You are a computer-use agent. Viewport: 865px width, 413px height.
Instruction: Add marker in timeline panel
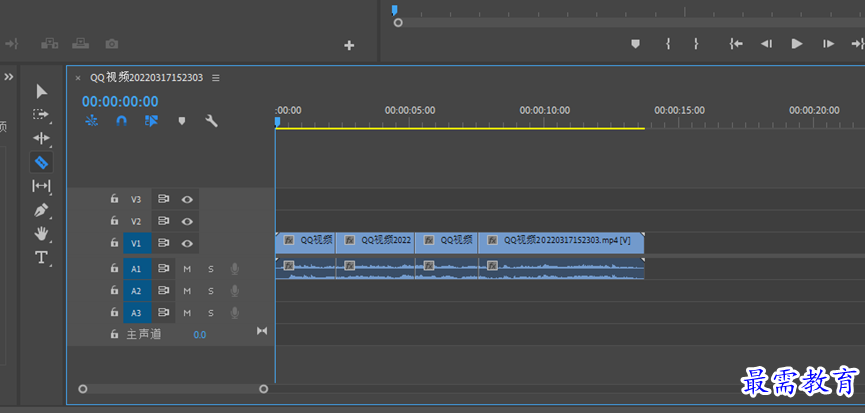pyautogui.click(x=181, y=121)
